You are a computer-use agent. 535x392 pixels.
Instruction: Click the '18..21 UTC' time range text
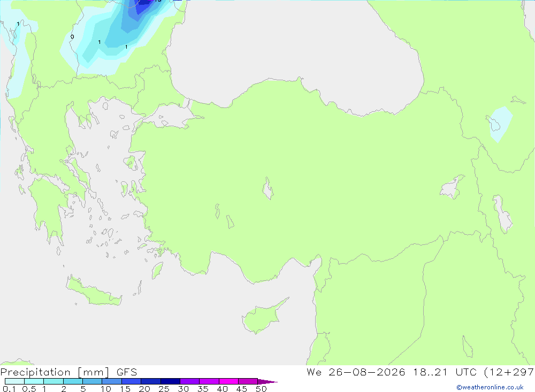coord(445,372)
